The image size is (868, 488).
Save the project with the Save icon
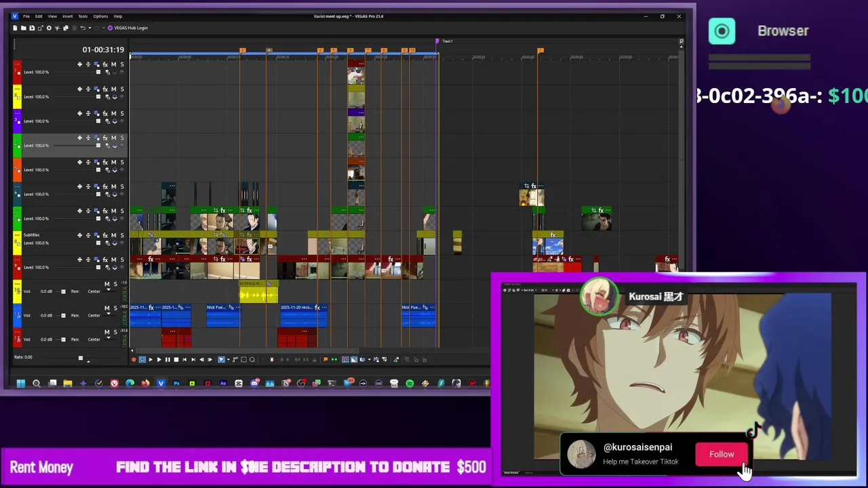32,28
